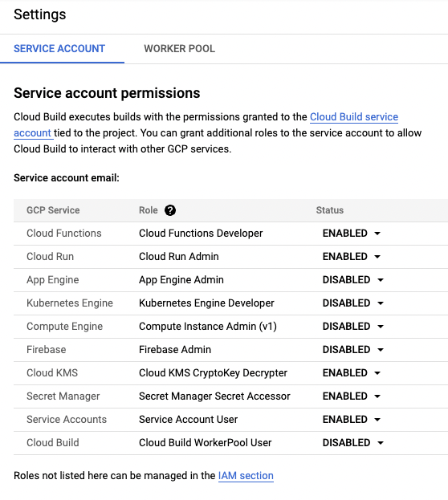Click the Service Accounts service cell
The height and width of the screenshot is (500, 448).
point(67,420)
